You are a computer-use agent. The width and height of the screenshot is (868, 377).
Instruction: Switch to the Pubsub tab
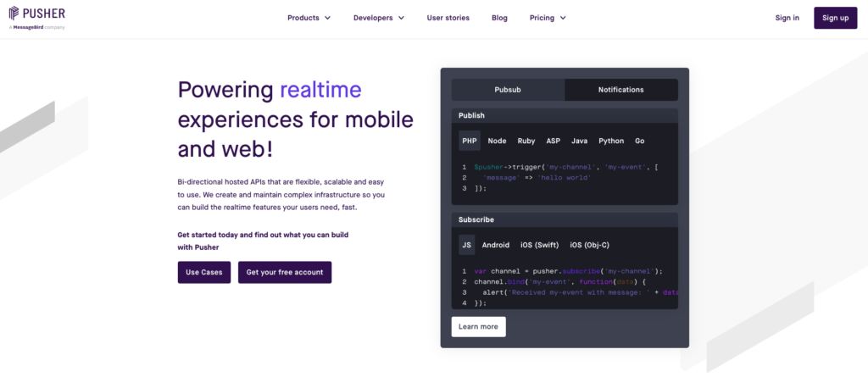(x=508, y=90)
